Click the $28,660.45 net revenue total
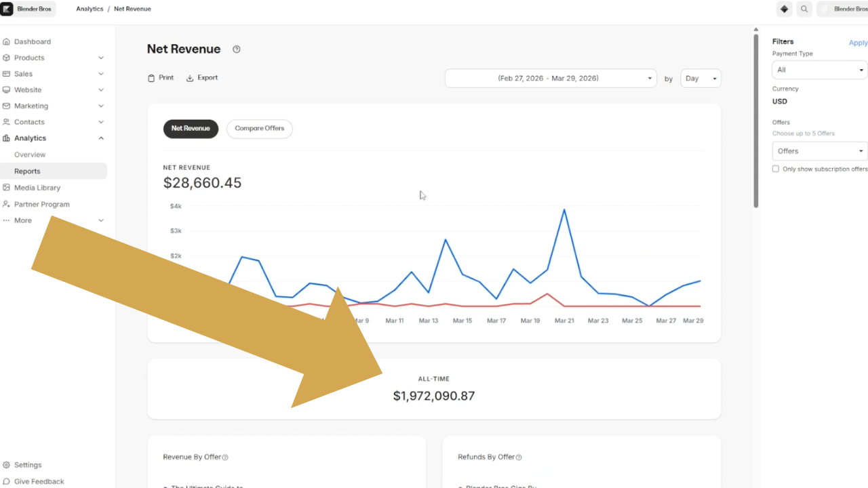The width and height of the screenshot is (868, 488). point(202,183)
